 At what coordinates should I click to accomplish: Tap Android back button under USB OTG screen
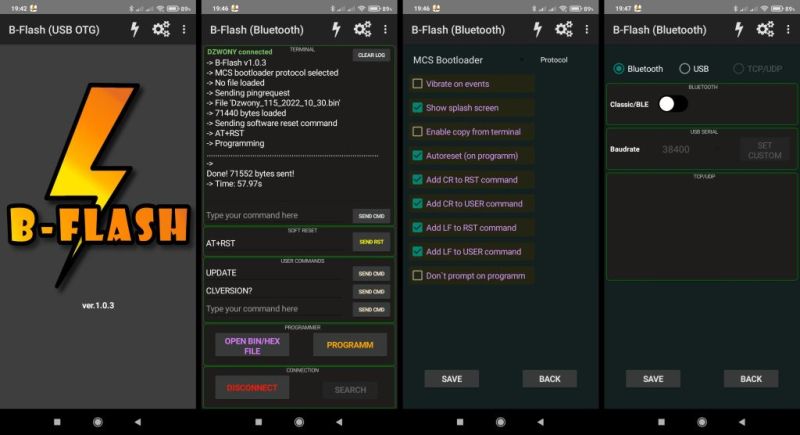tap(138, 422)
